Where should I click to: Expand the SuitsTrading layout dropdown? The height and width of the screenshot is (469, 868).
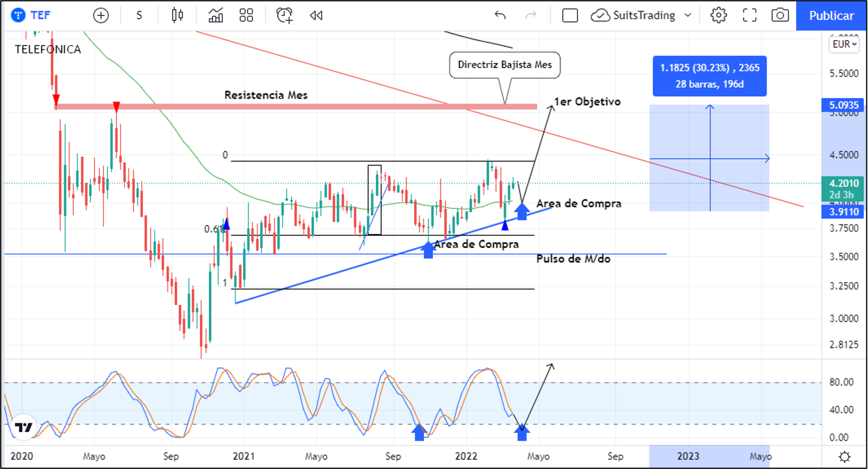(687, 15)
